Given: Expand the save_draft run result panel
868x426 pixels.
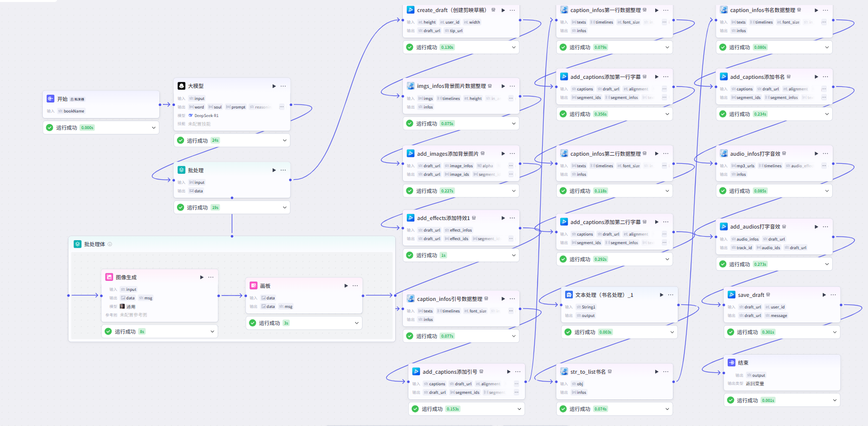Looking at the screenshot, I should pyautogui.click(x=834, y=332).
